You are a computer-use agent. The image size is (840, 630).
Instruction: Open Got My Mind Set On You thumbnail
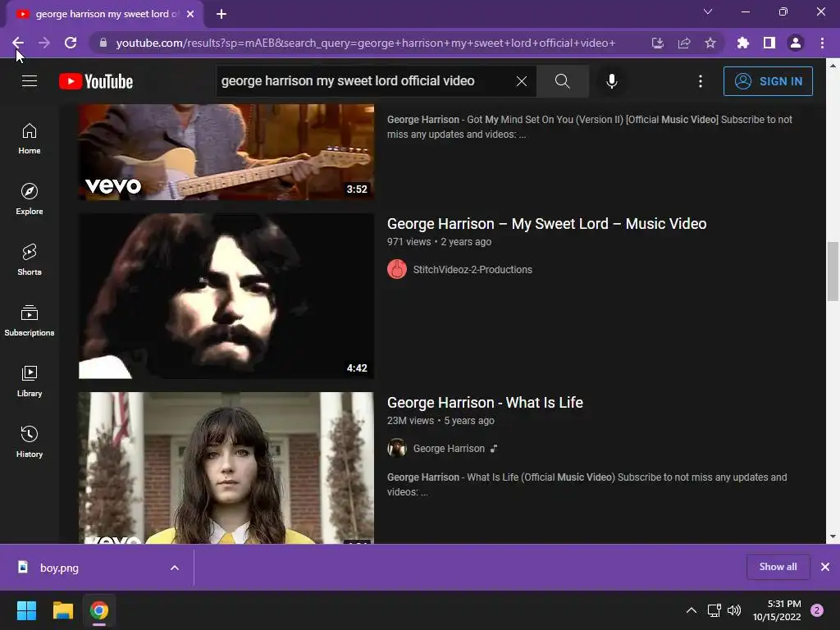click(x=226, y=152)
